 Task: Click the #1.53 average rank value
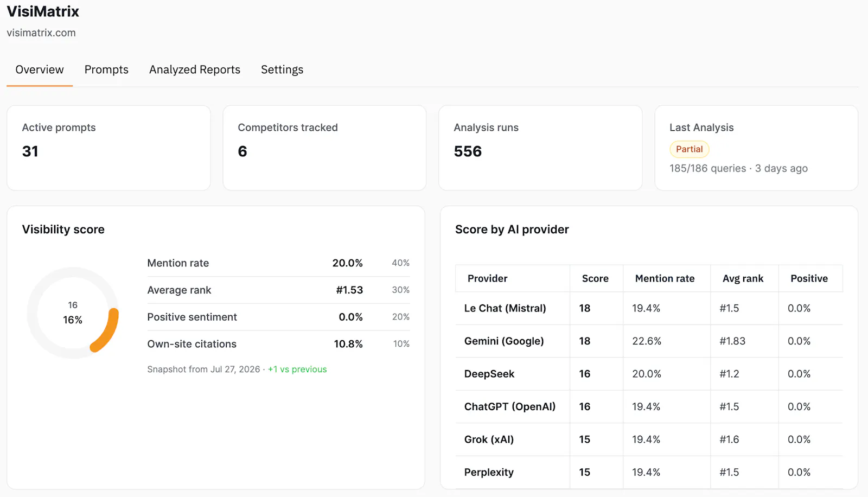350,290
